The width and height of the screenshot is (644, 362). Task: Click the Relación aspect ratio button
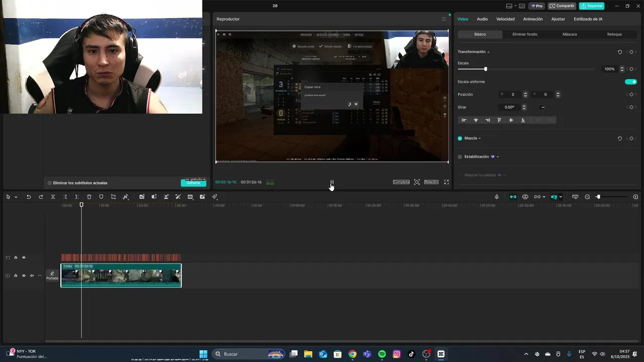431,182
